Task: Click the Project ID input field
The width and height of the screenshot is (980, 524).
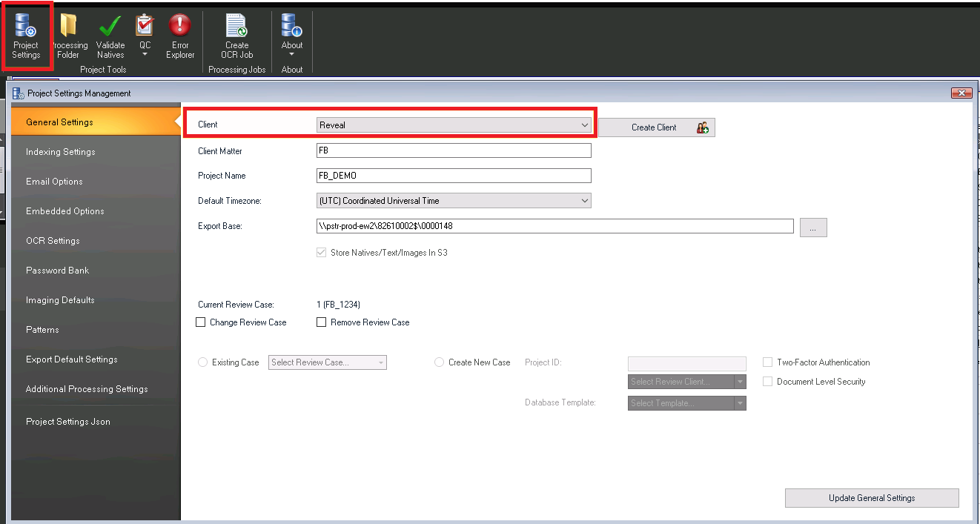Action: click(686, 363)
